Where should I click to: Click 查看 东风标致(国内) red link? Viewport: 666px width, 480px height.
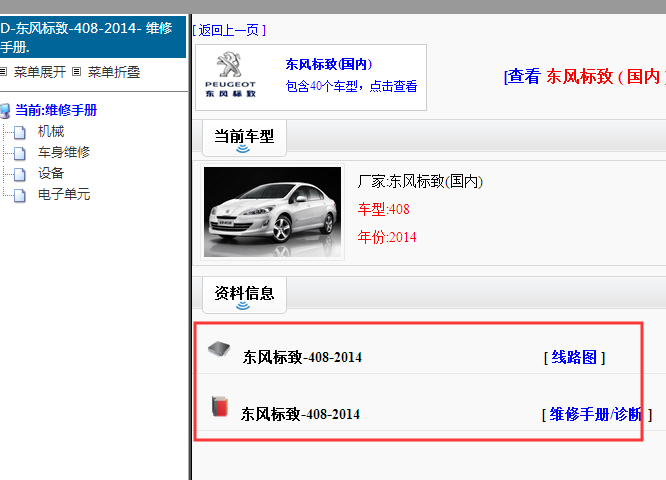[x=584, y=76]
